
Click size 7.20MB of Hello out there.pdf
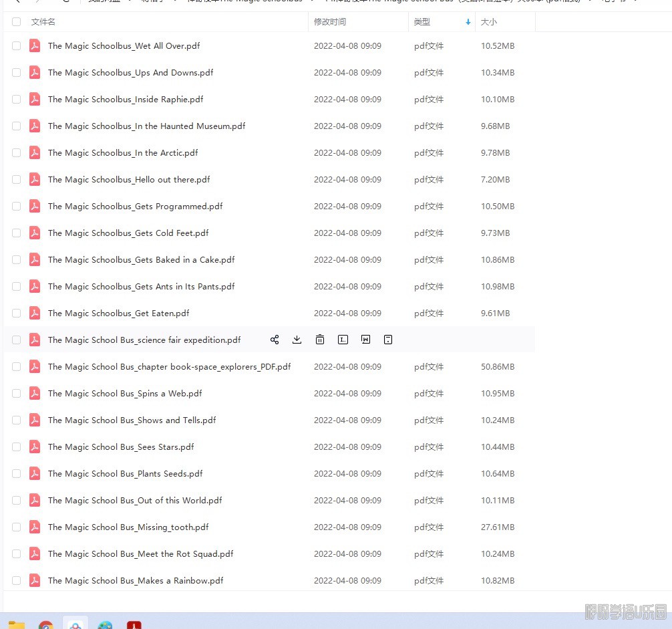[x=496, y=180]
